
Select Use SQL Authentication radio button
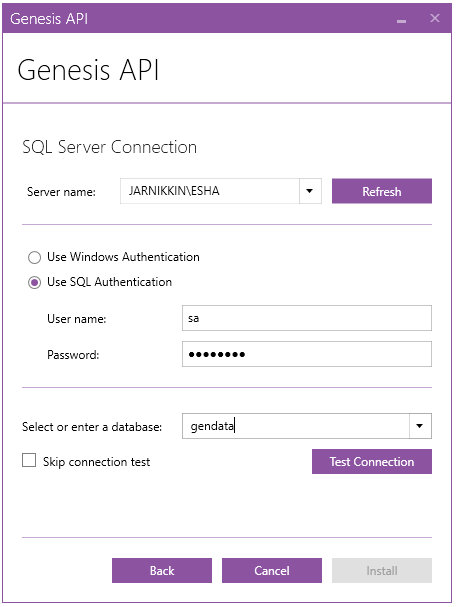(x=34, y=283)
